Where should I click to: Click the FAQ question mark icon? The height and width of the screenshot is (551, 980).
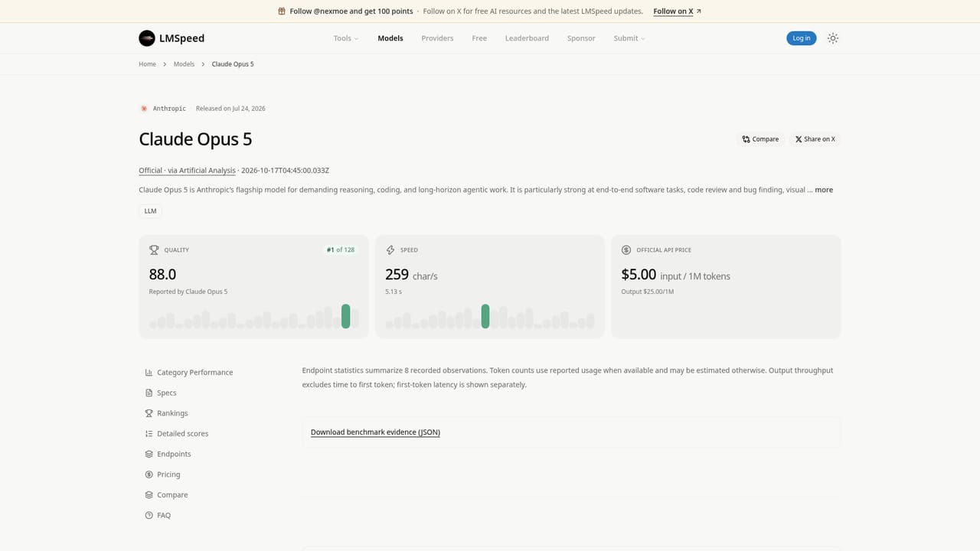coord(149,516)
